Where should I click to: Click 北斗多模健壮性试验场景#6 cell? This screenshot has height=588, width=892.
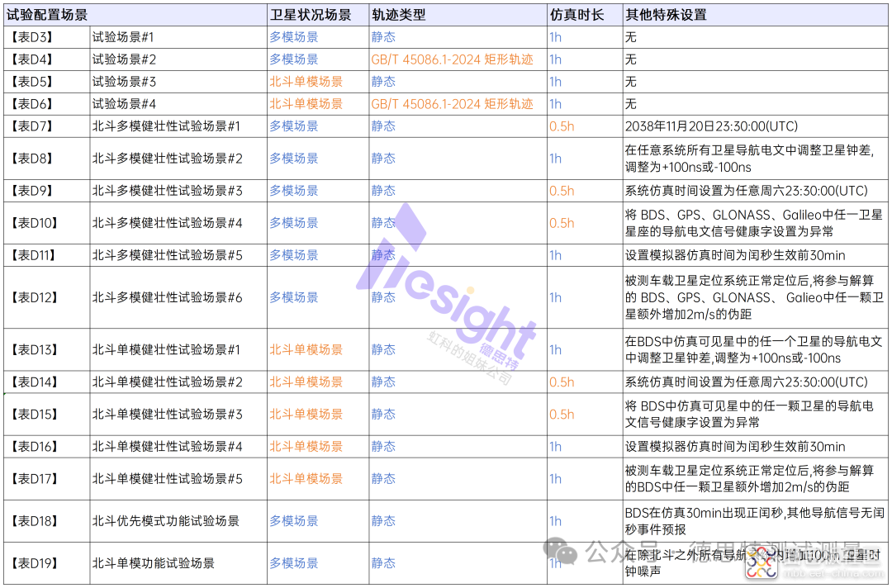(178, 297)
